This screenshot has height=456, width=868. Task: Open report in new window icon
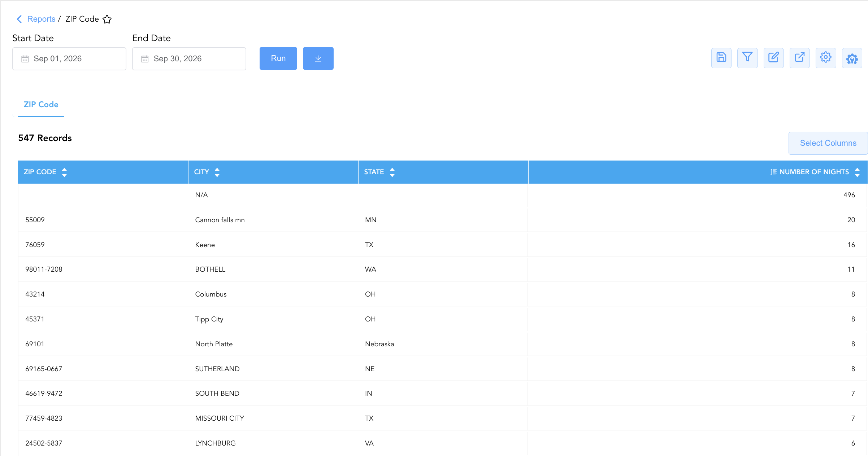pyautogui.click(x=799, y=58)
